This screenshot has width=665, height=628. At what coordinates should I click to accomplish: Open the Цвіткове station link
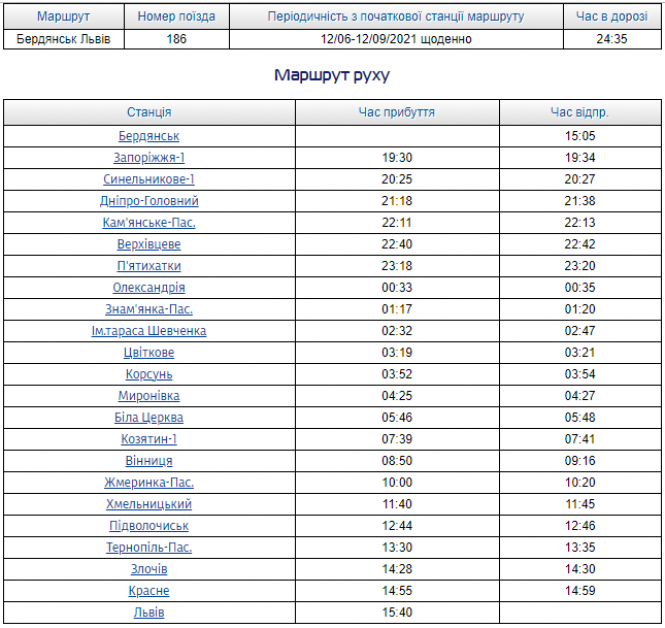(x=149, y=353)
